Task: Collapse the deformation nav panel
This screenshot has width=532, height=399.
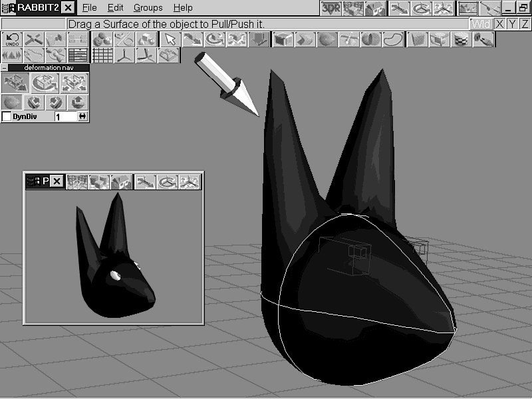Action: tap(4, 68)
